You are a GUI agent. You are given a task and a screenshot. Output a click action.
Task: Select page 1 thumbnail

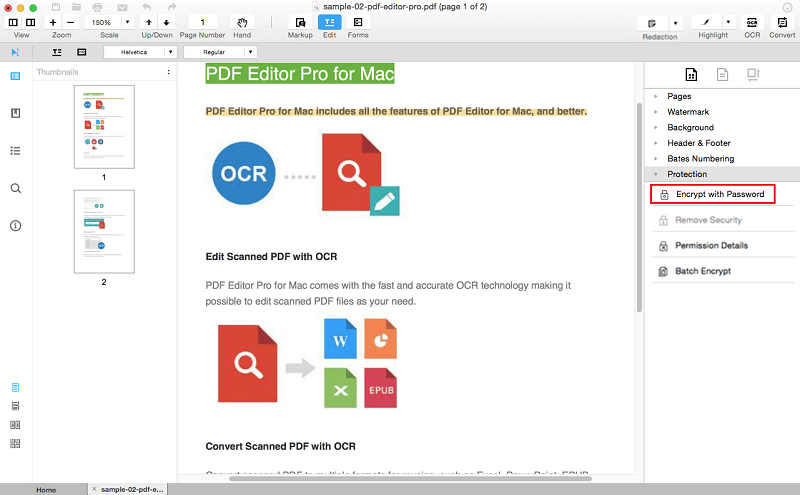point(104,127)
